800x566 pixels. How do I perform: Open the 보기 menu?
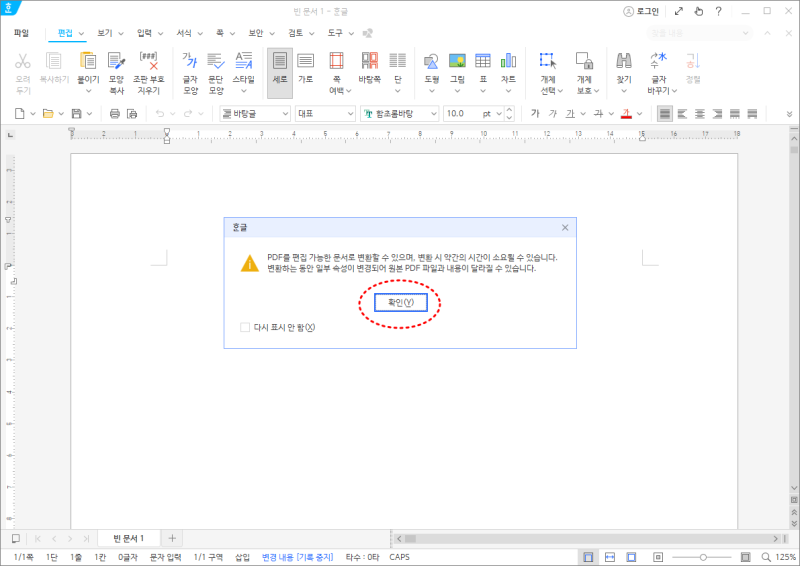click(x=105, y=33)
